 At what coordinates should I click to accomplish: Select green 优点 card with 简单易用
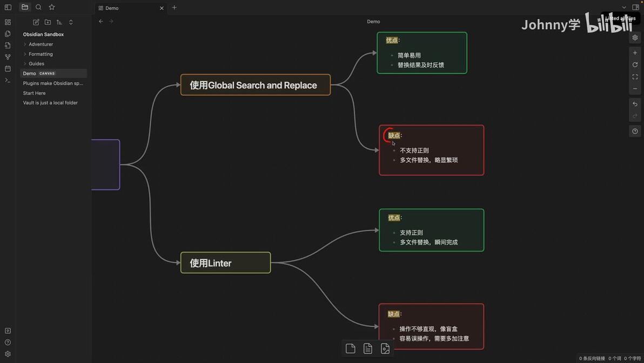pos(422,52)
